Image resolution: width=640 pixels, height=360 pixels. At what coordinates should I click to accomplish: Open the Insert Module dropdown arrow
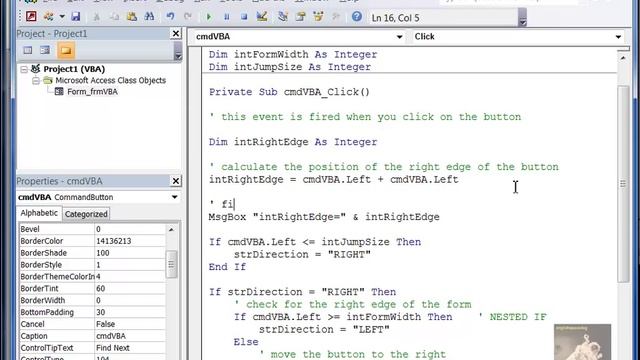[62, 17]
